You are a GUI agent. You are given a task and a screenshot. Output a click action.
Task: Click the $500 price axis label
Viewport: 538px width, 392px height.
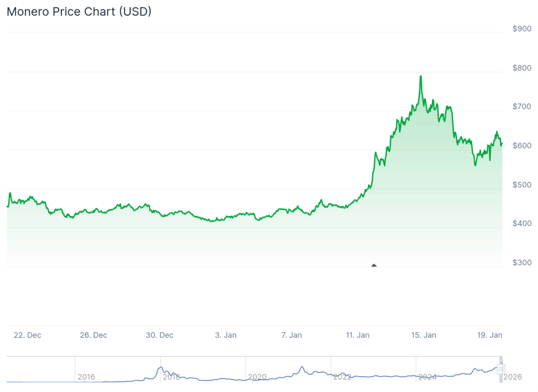(x=522, y=185)
